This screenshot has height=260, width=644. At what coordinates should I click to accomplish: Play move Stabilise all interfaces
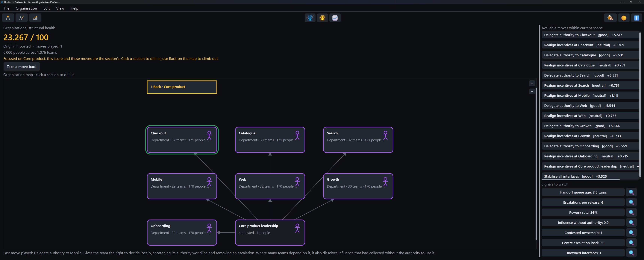590,176
